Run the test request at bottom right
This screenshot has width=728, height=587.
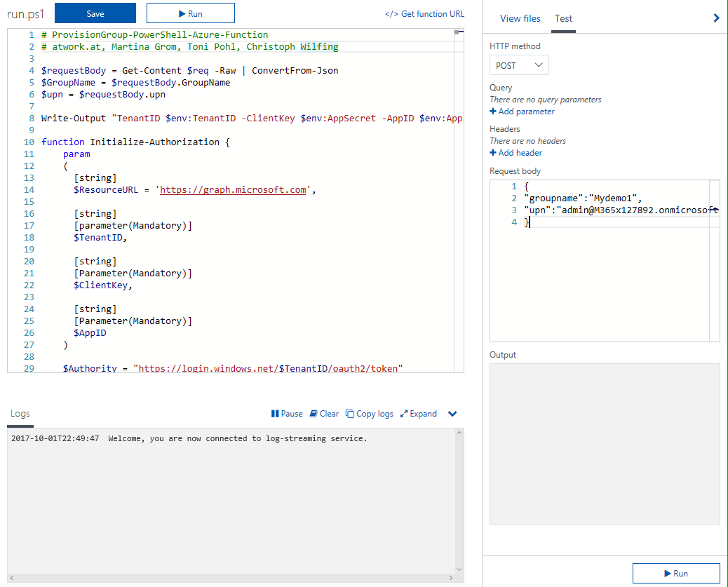(676, 573)
